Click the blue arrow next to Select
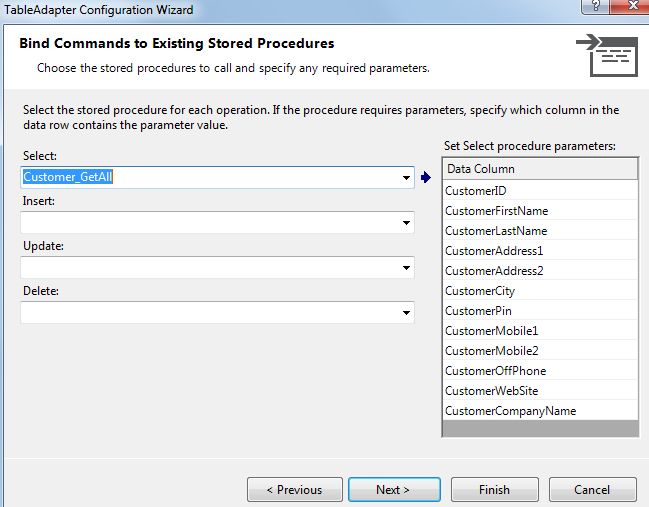Viewport: 649px width, 507px height. [x=425, y=178]
